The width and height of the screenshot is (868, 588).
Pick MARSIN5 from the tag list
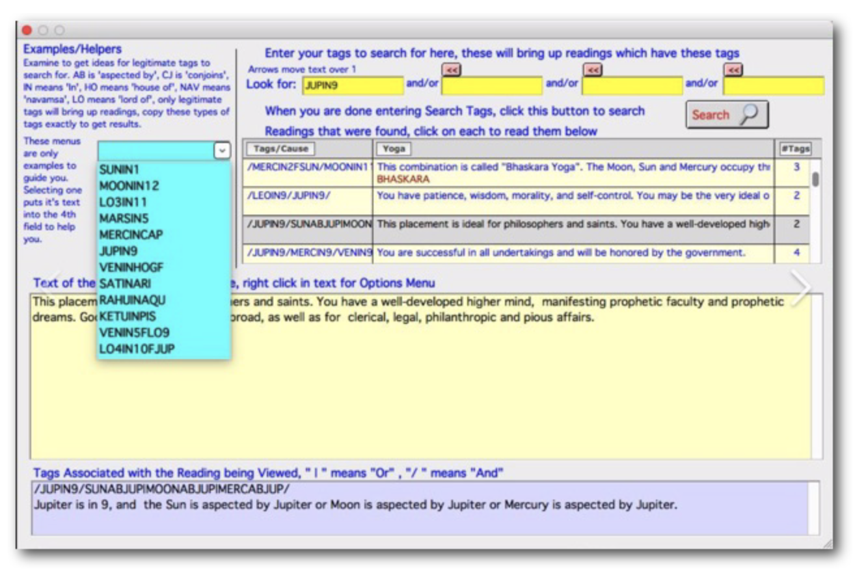pyautogui.click(x=124, y=219)
